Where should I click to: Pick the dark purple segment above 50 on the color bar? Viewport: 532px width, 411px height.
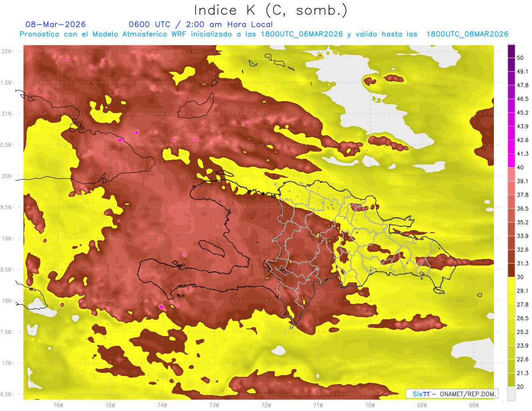[x=511, y=51]
